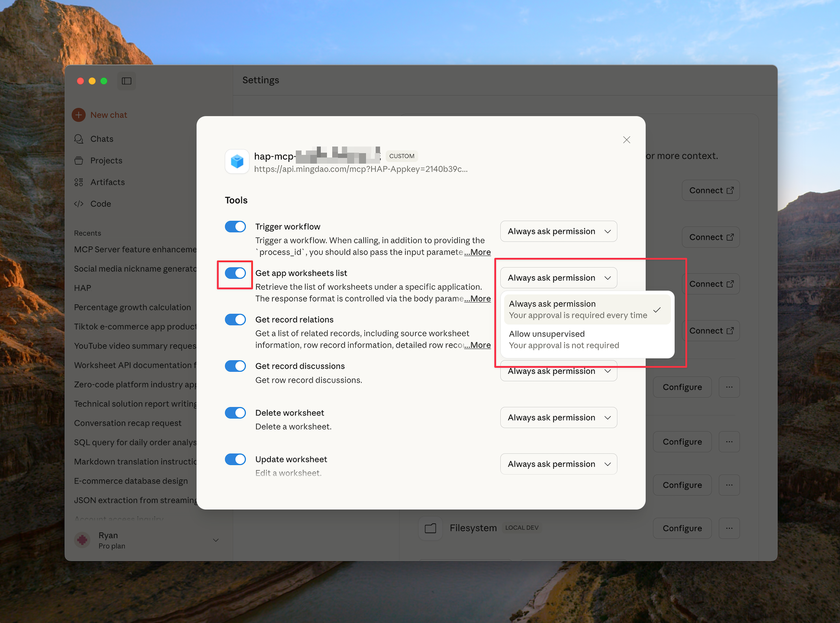Screen dimensions: 840x623
Task: Toggle the sidebar panel icon
Action: click(x=126, y=81)
